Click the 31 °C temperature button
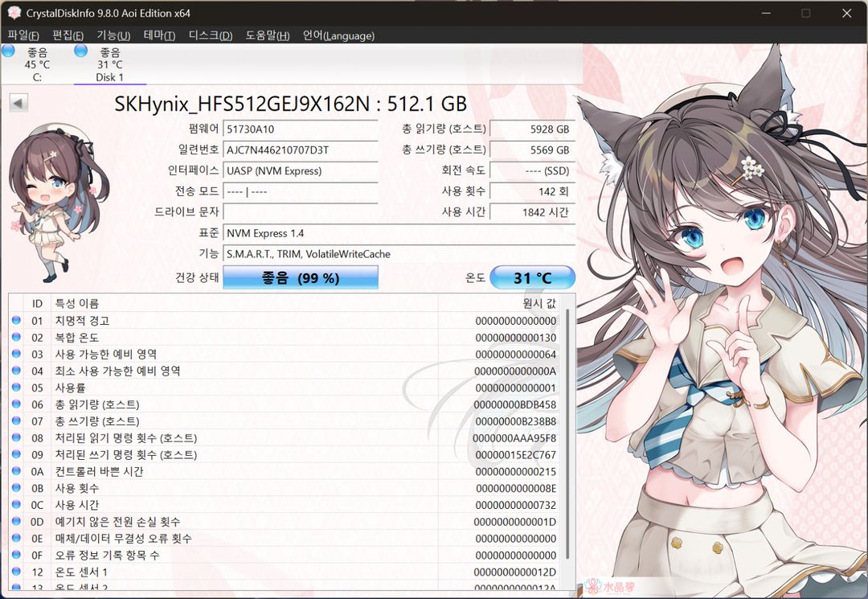The height and width of the screenshot is (599, 868). (x=532, y=277)
